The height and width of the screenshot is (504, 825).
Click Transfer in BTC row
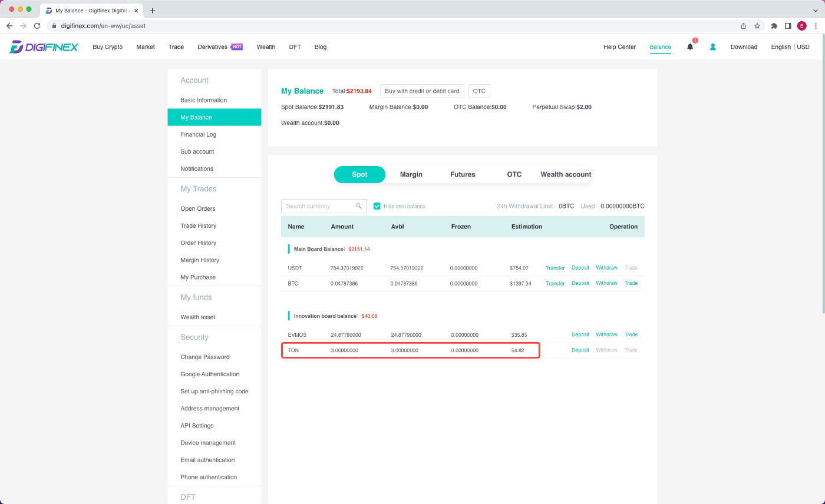[555, 283]
